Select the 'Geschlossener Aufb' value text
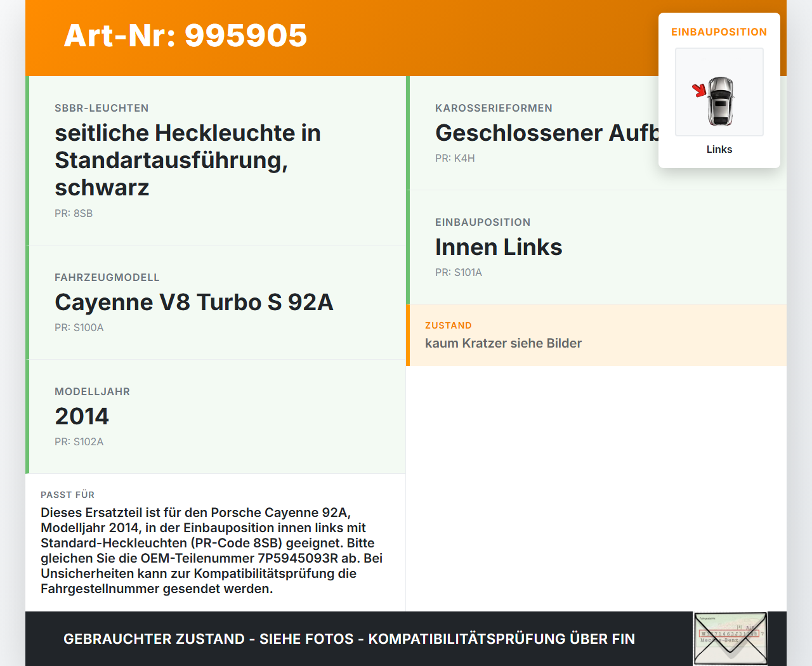The width and height of the screenshot is (812, 666). pos(547,133)
